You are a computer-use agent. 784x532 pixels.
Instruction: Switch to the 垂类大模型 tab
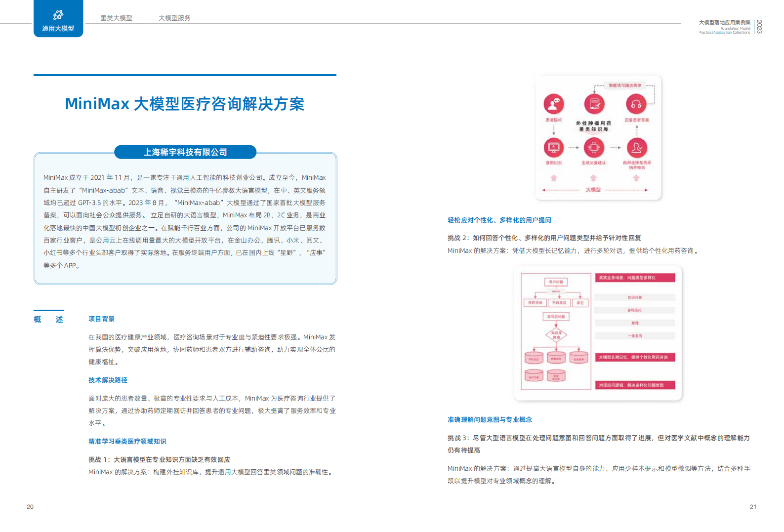click(117, 18)
